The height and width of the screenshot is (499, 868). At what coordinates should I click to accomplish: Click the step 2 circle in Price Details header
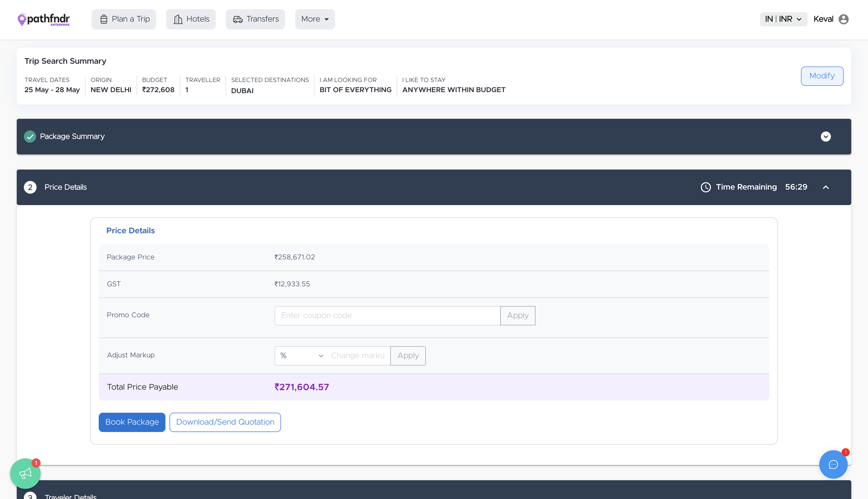pos(30,187)
